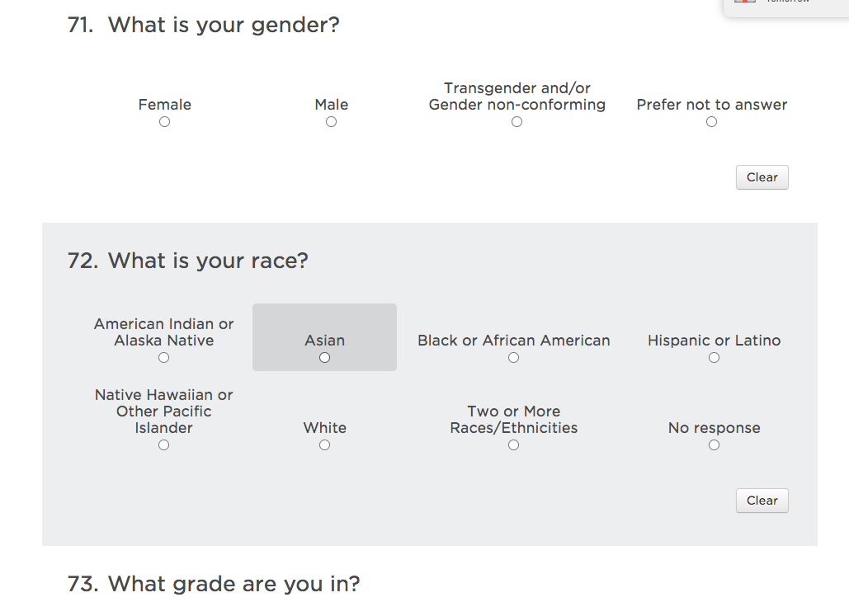Select the Male gender option

point(331,121)
